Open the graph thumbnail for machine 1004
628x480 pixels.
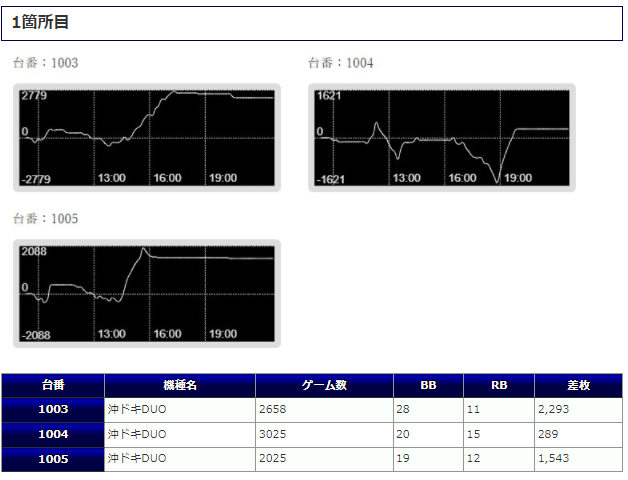pos(441,137)
